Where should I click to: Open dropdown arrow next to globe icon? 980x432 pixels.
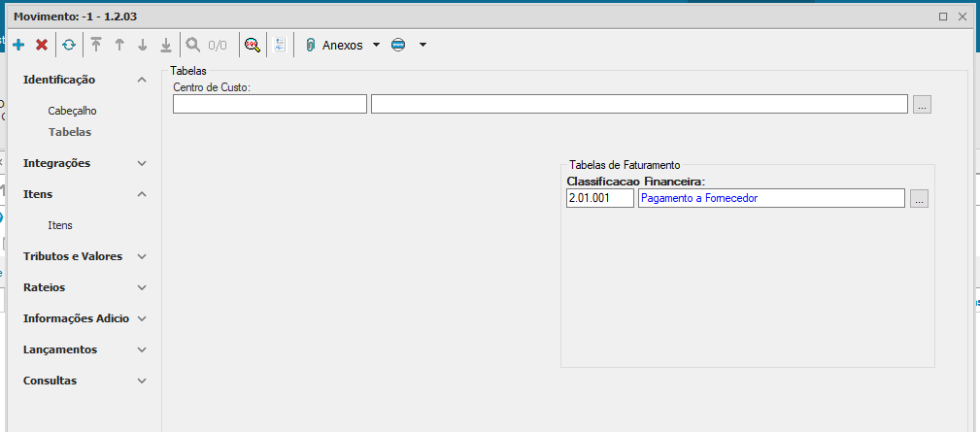(422, 45)
